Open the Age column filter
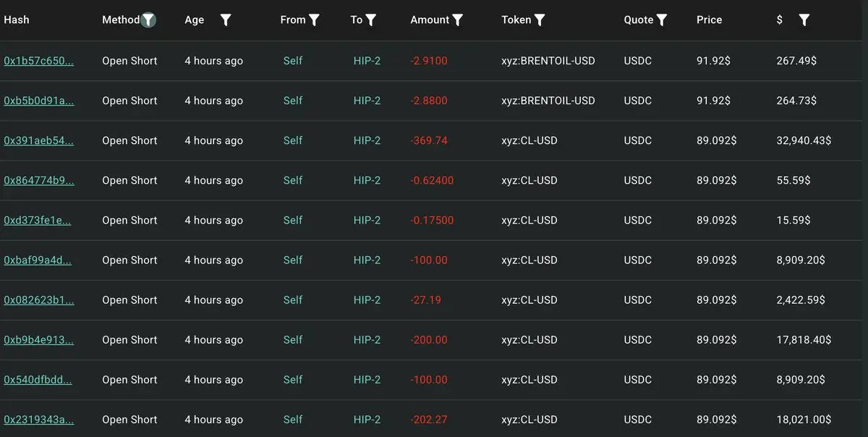The height and width of the screenshot is (437, 868). tap(226, 20)
